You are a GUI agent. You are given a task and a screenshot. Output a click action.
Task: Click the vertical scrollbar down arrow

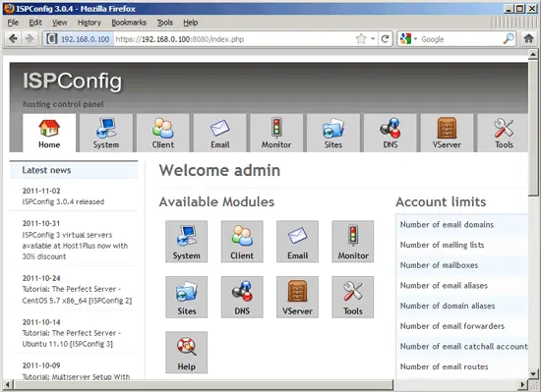point(533,373)
